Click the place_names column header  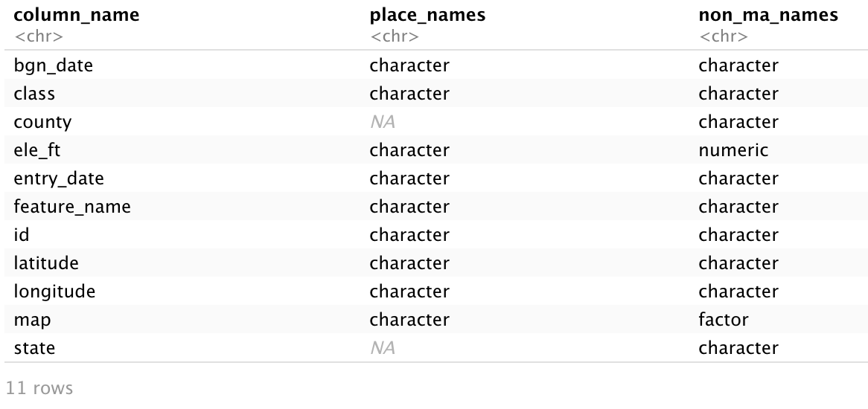pos(427,15)
